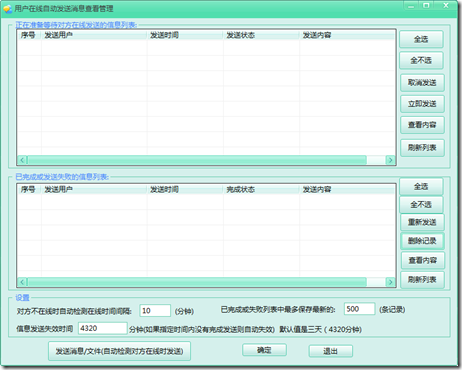Click left scroll arrow of the completed list scrollbar
462x370 pixels.
pyautogui.click(x=22, y=282)
